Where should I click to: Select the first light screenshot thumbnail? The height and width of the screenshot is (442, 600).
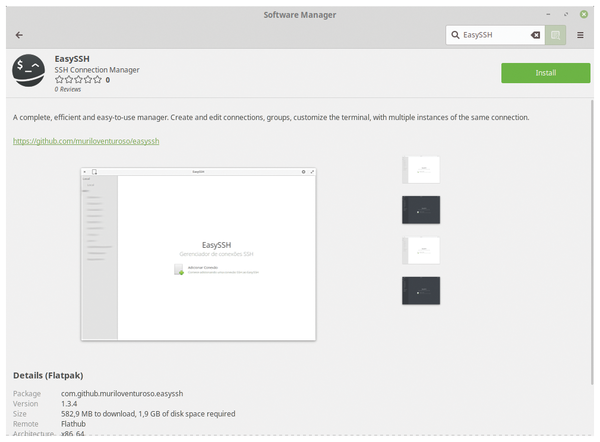click(421, 170)
